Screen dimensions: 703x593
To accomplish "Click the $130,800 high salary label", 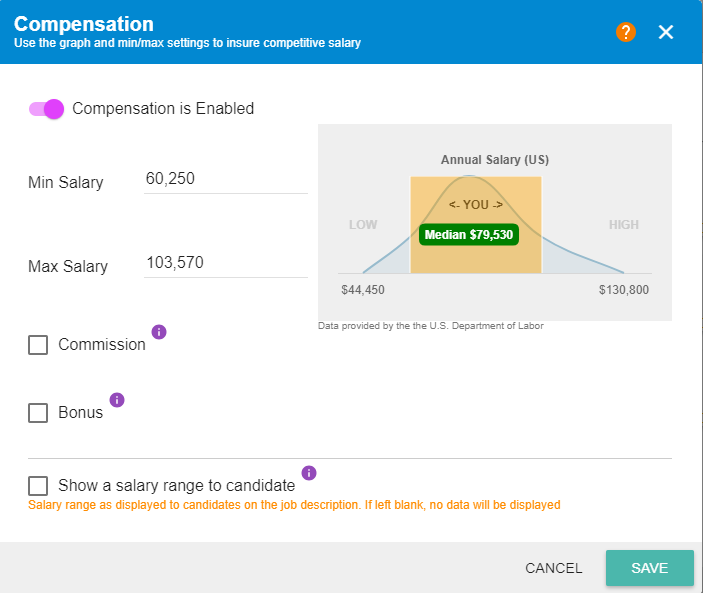I will [x=623, y=290].
